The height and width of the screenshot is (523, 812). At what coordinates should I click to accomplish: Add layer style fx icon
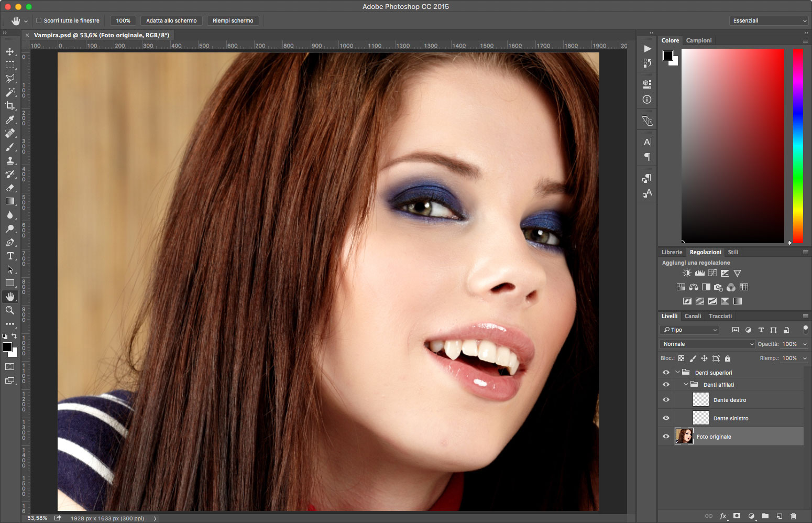click(723, 516)
